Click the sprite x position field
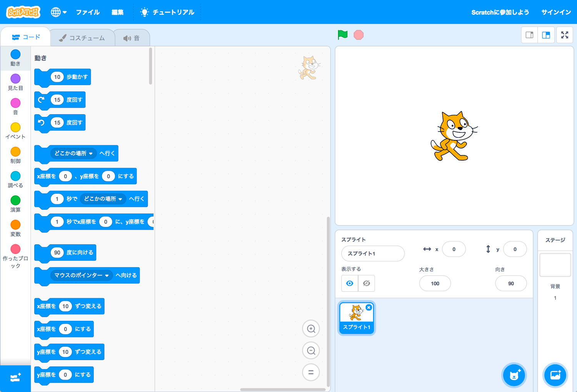 454,249
